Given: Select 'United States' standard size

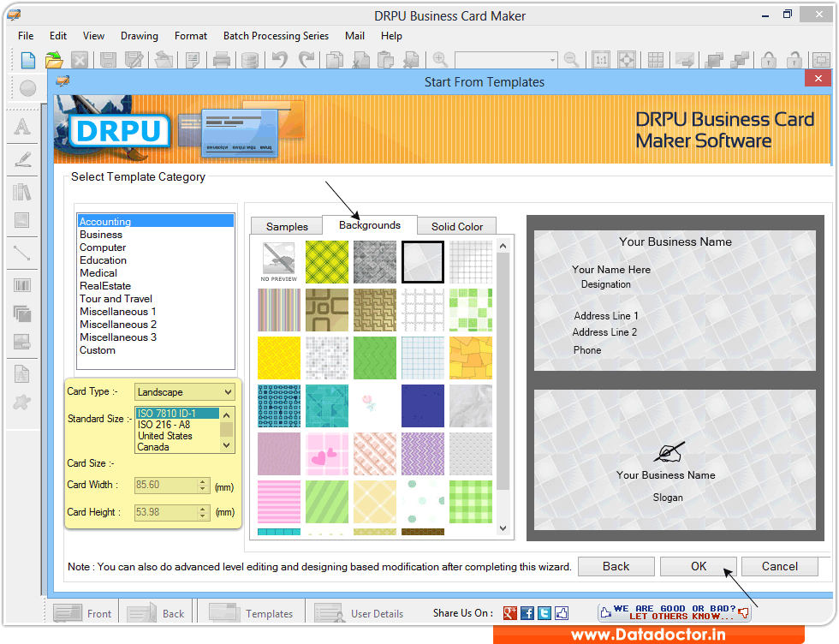Looking at the screenshot, I should 164,436.
